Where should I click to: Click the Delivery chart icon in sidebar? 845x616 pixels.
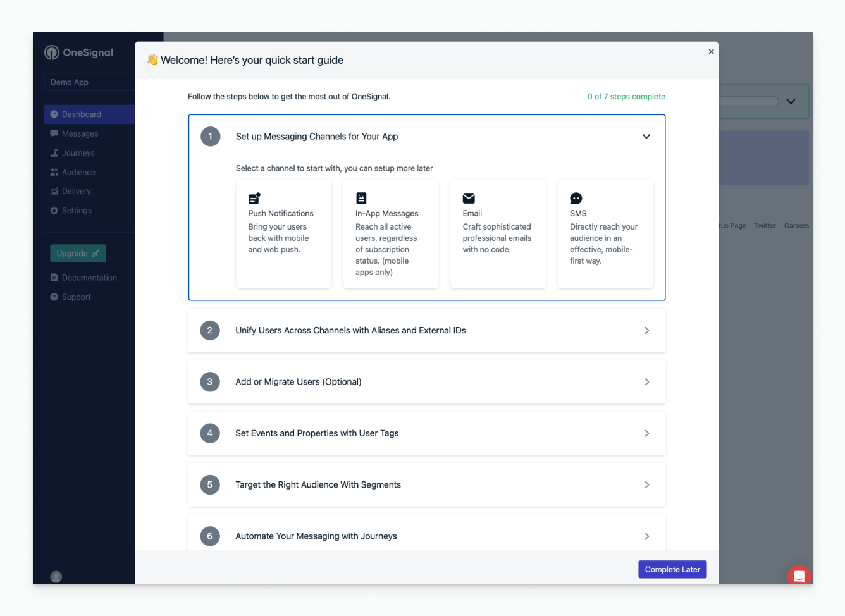click(x=54, y=191)
